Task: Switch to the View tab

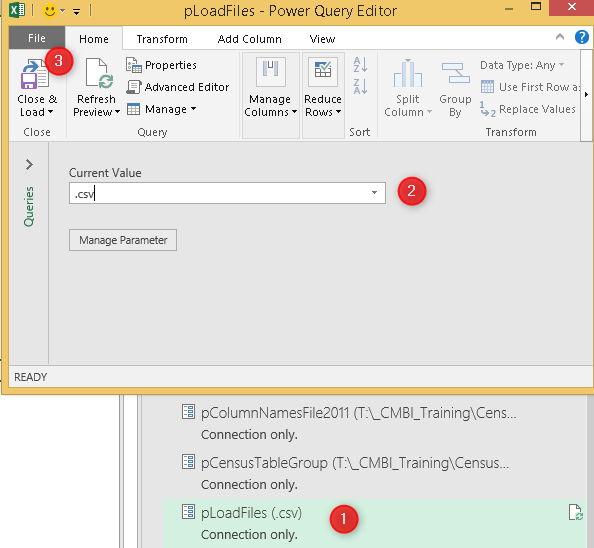Action: 322,39
